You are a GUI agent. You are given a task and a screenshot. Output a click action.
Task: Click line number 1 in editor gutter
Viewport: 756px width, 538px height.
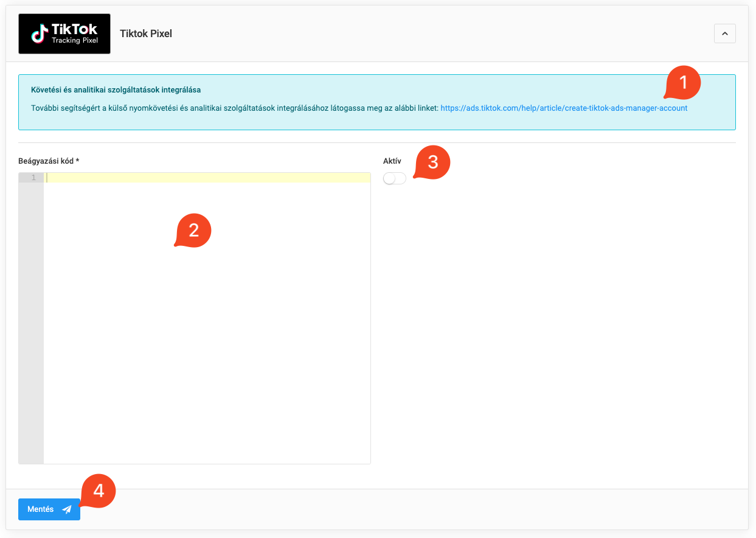click(x=32, y=178)
